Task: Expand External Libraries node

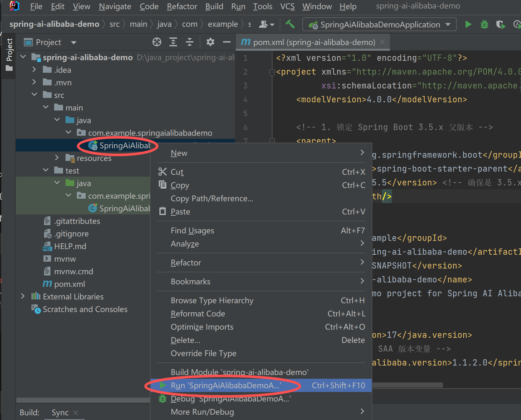Action: [x=23, y=296]
